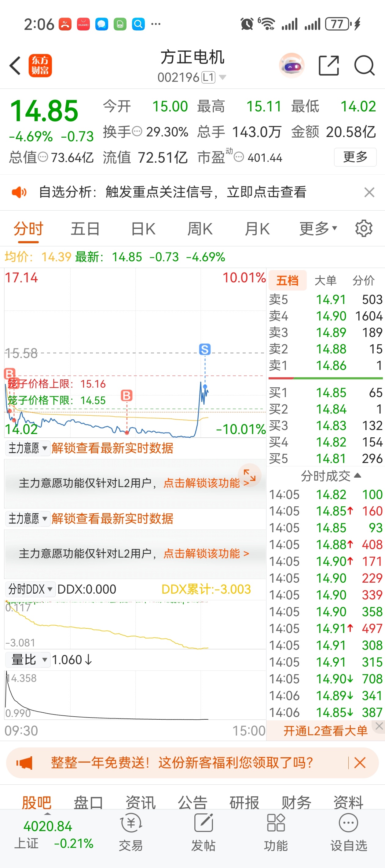Screen dimensions: 385x868
Task: Open the 股吧 tab
Action: point(36,802)
